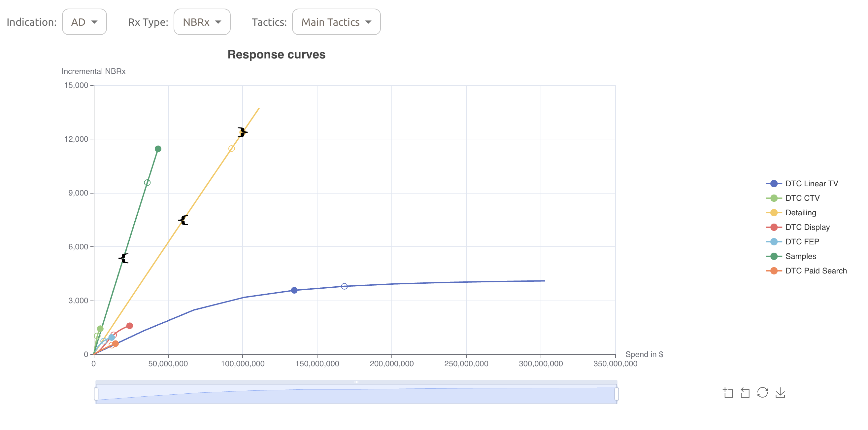Toggle Samples series visibility in legend
Viewport: 868px width, 430px height.
pos(800,256)
